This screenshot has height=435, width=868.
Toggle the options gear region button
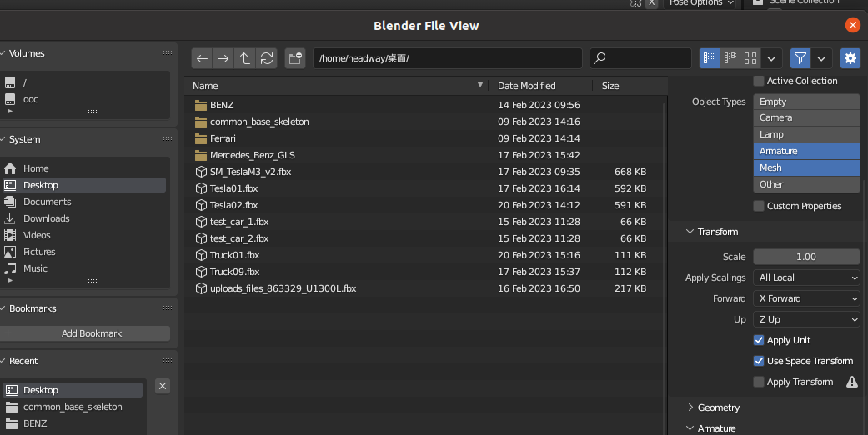pyautogui.click(x=850, y=58)
